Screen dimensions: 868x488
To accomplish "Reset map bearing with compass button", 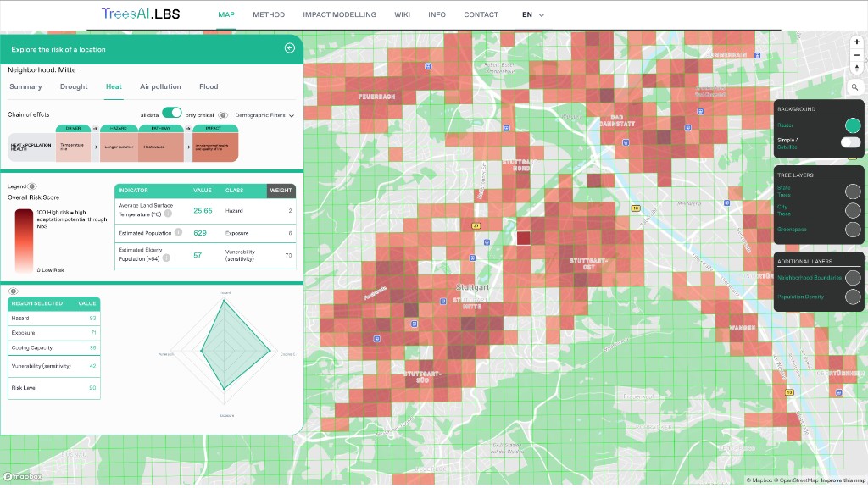I will (856, 69).
